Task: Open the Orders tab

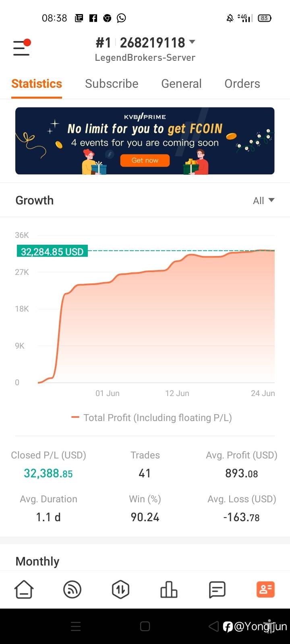Action: (242, 84)
